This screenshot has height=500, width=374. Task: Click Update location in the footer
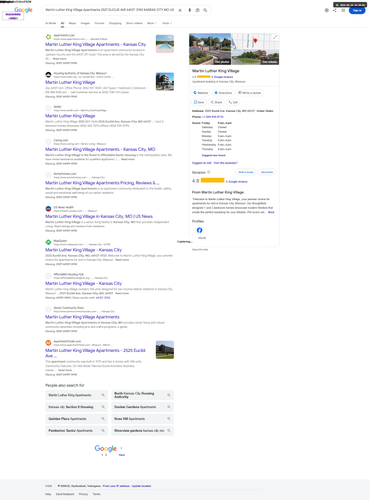pos(142,486)
